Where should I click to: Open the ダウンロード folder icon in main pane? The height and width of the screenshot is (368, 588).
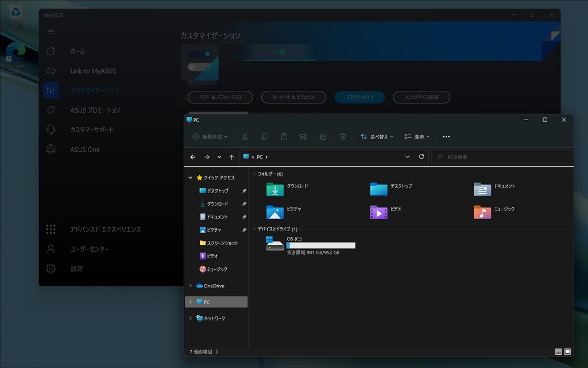[275, 189]
